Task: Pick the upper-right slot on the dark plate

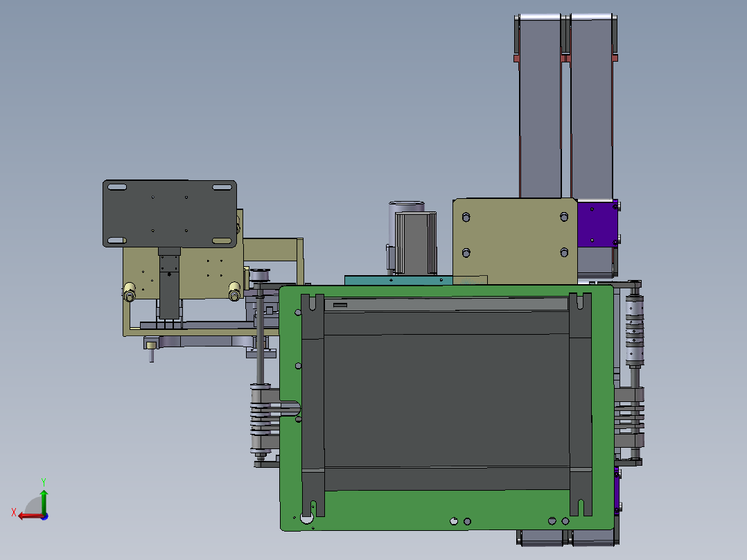Action: pyautogui.click(x=222, y=187)
